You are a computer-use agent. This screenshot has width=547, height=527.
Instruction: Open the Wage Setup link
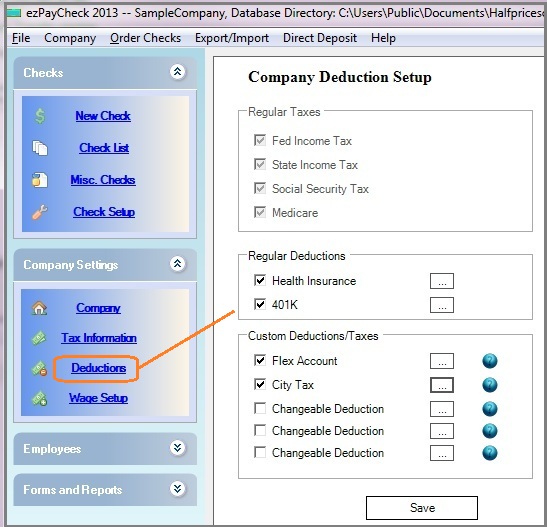click(x=98, y=398)
